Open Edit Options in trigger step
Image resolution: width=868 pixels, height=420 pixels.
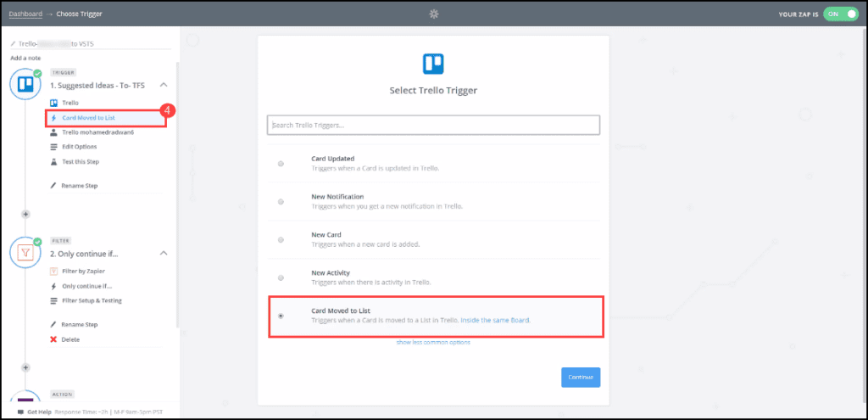pos(79,147)
